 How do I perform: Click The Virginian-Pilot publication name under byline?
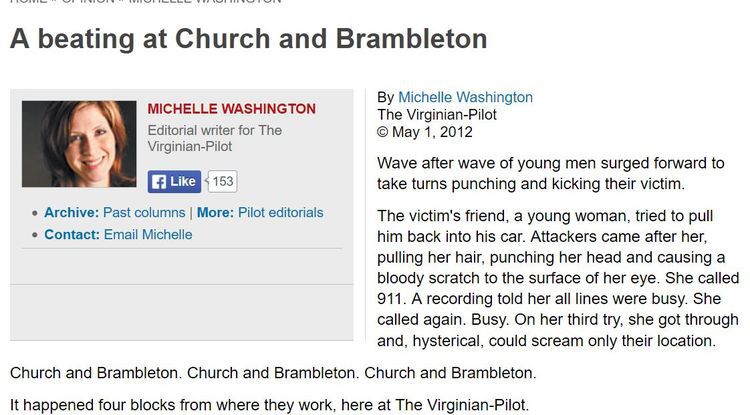437,115
